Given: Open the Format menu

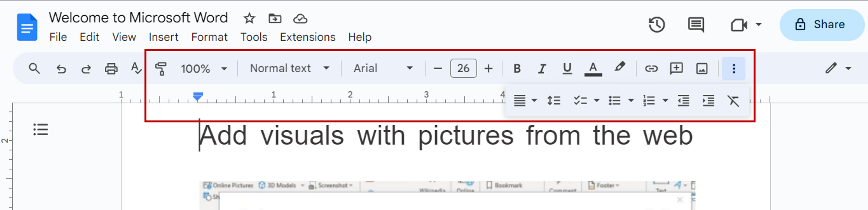Looking at the screenshot, I should tap(209, 37).
